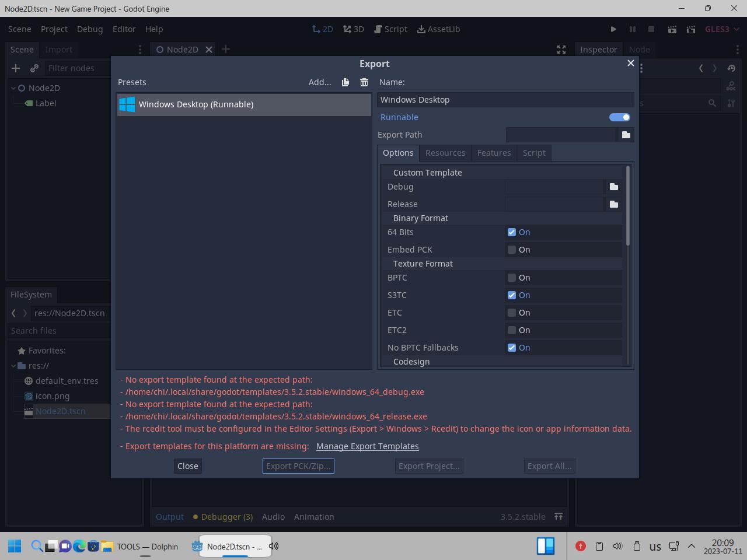Disable S3TC texture format

pyautogui.click(x=512, y=295)
